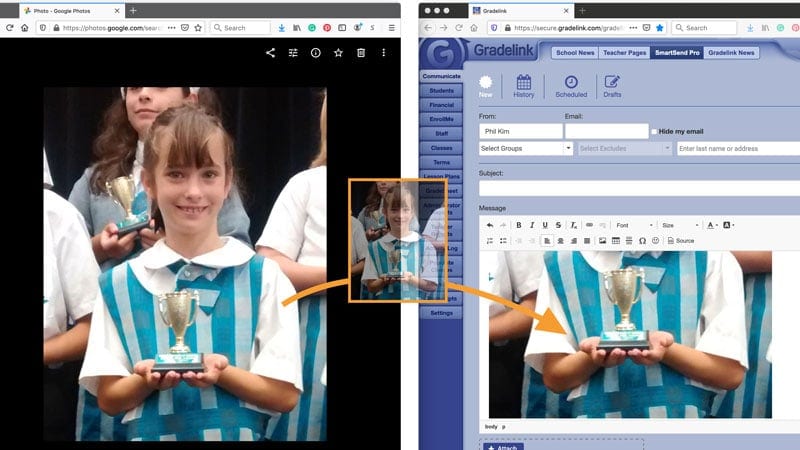The image size is (800, 450).
Task: Open the Size dropdown in editor
Action: click(x=680, y=225)
